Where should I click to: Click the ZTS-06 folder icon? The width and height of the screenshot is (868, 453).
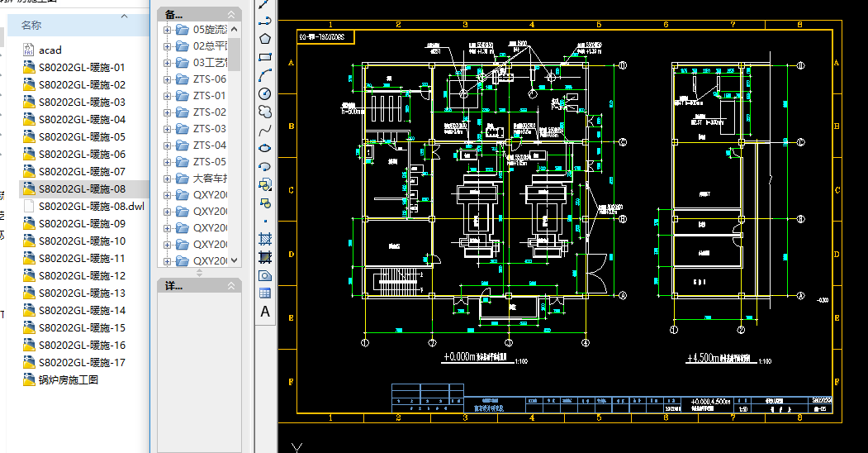click(183, 79)
